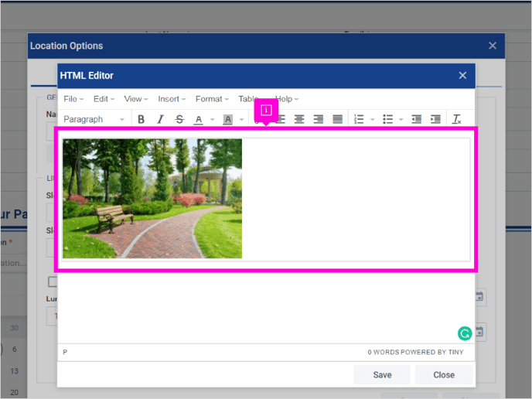Open the Insert menu
This screenshot has height=399, width=532.
(172, 99)
